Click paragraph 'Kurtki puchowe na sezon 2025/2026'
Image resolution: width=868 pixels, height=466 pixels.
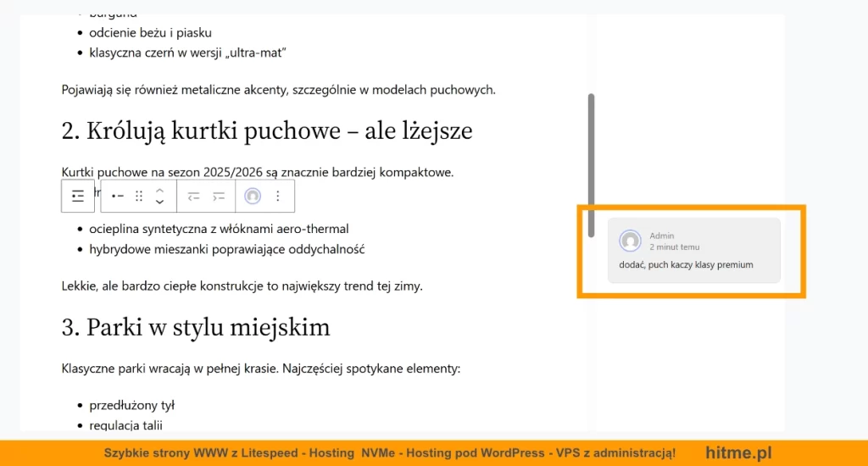[258, 172]
